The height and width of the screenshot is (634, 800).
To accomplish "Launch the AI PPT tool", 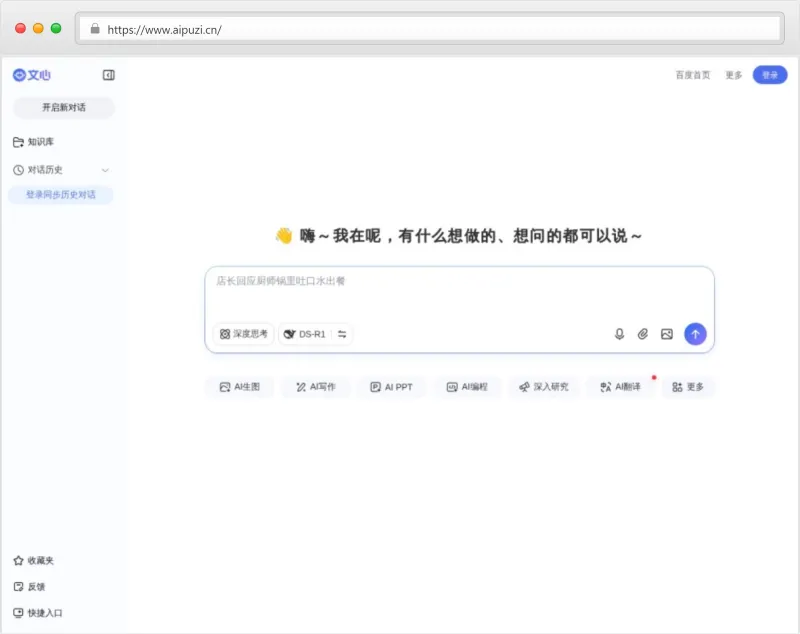I will pyautogui.click(x=390, y=387).
